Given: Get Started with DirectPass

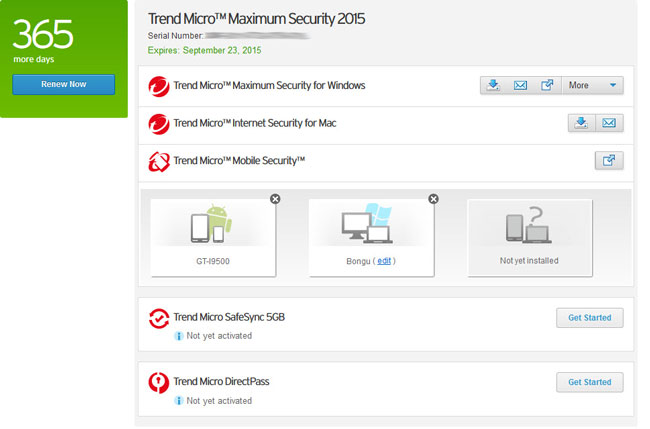Looking at the screenshot, I should [589, 382].
